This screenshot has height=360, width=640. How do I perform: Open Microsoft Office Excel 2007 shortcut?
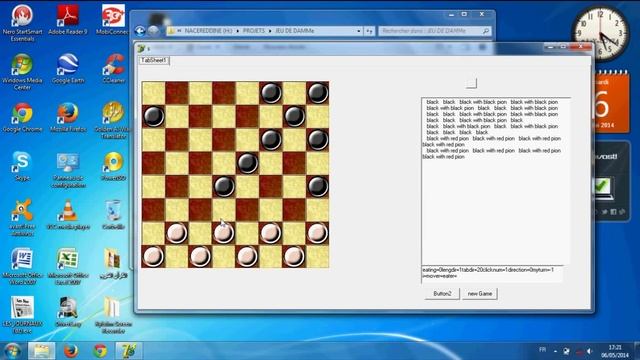(x=68, y=266)
